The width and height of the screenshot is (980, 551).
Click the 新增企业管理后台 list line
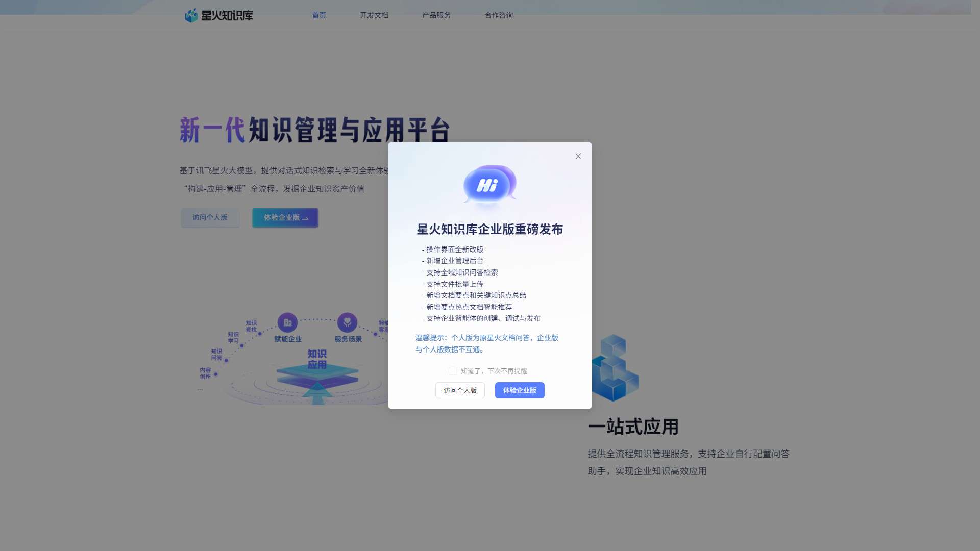(452, 261)
